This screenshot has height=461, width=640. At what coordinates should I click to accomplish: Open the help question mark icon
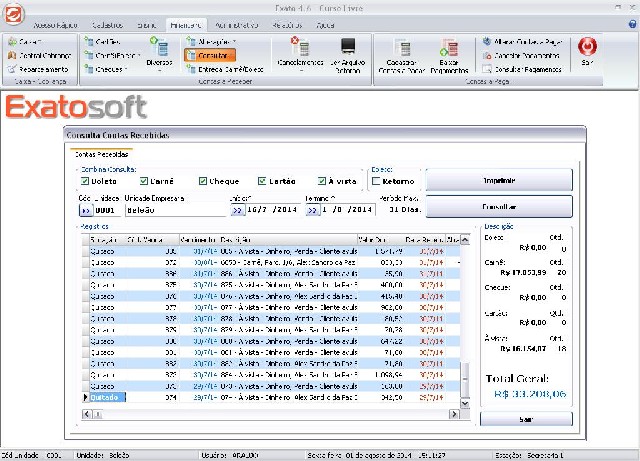[x=632, y=24]
